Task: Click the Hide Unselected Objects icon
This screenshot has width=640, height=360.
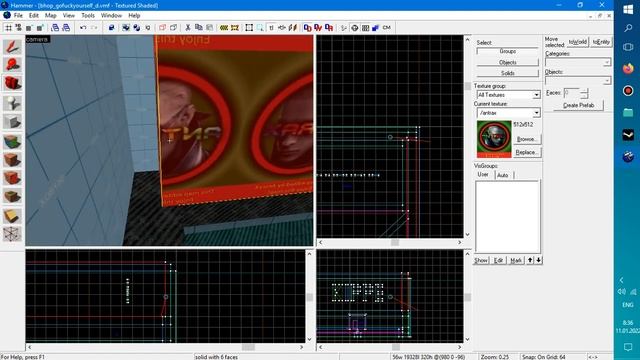Action: pyautogui.click(x=173, y=28)
